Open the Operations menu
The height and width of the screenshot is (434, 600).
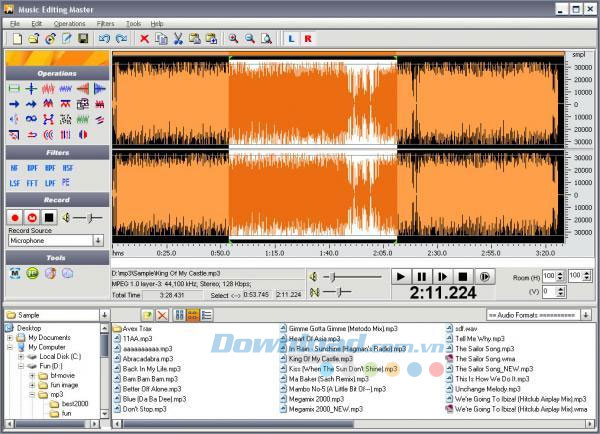click(x=69, y=24)
